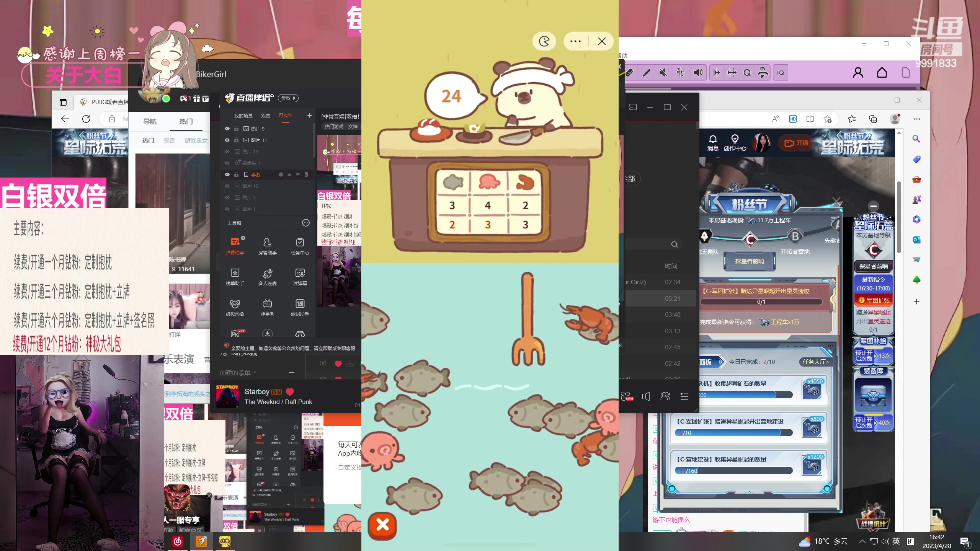
Task: Show the hidden 摄像头 1 source
Action: [x=227, y=163]
